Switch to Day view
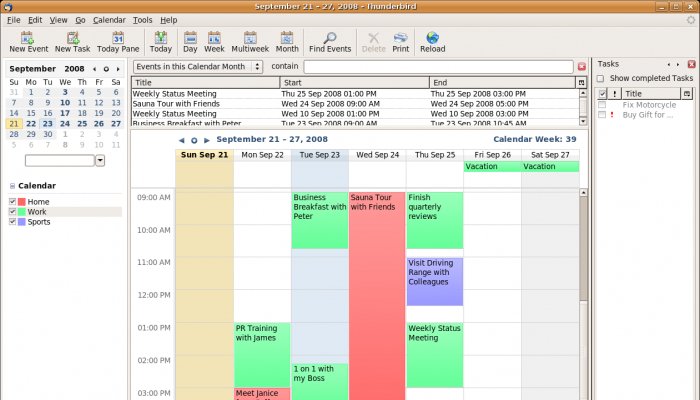The image size is (700, 400). pos(190,42)
